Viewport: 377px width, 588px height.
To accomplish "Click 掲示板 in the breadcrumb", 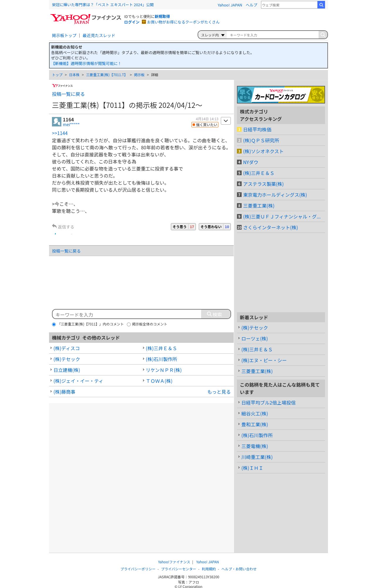I will [x=139, y=75].
